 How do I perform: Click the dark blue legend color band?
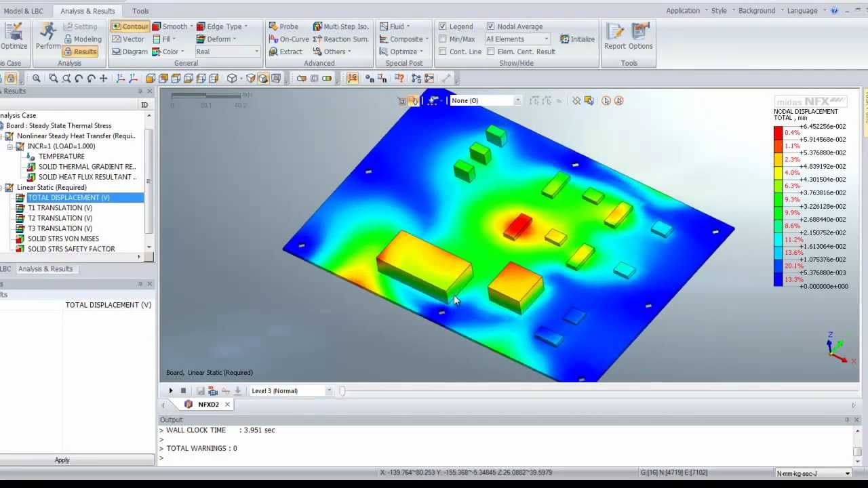point(778,279)
